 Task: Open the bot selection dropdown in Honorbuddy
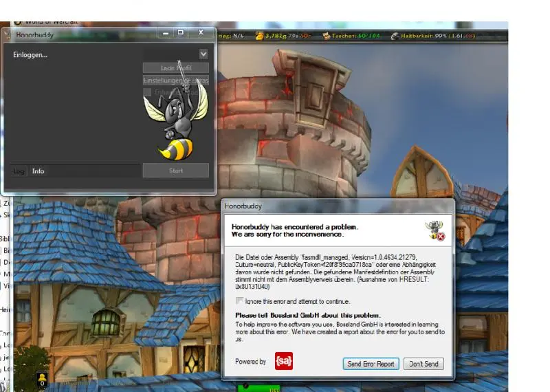point(203,54)
